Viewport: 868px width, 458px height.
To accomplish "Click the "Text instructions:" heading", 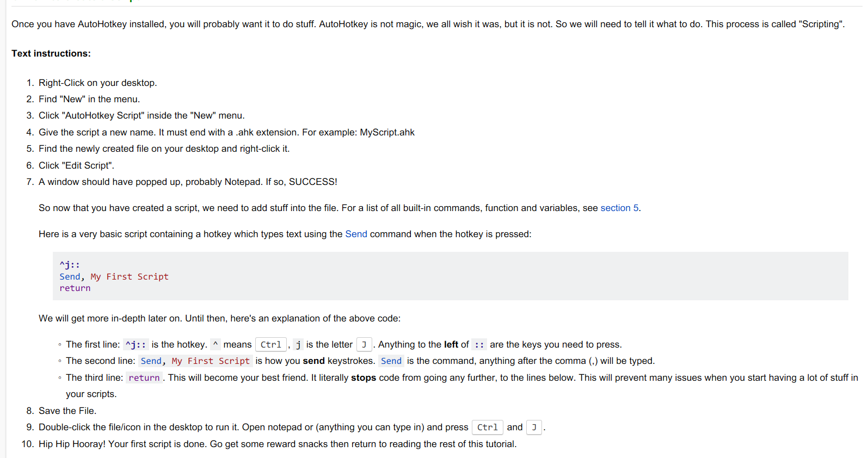I will click(51, 53).
